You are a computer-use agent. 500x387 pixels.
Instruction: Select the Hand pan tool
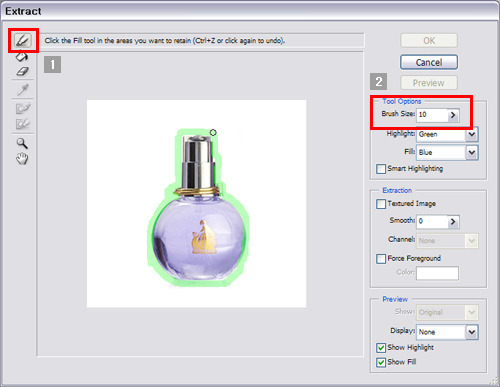click(x=22, y=158)
